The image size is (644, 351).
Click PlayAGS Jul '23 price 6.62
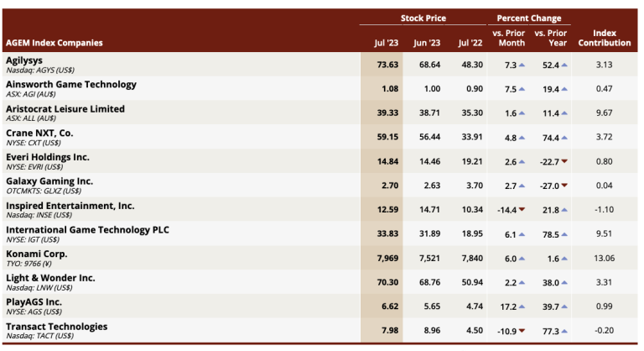coord(390,306)
